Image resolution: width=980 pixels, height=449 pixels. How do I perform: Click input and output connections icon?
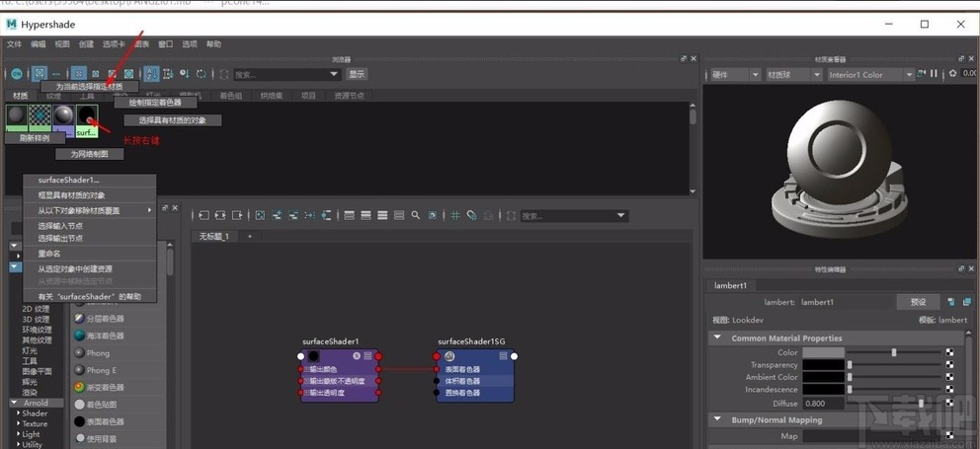click(220, 215)
